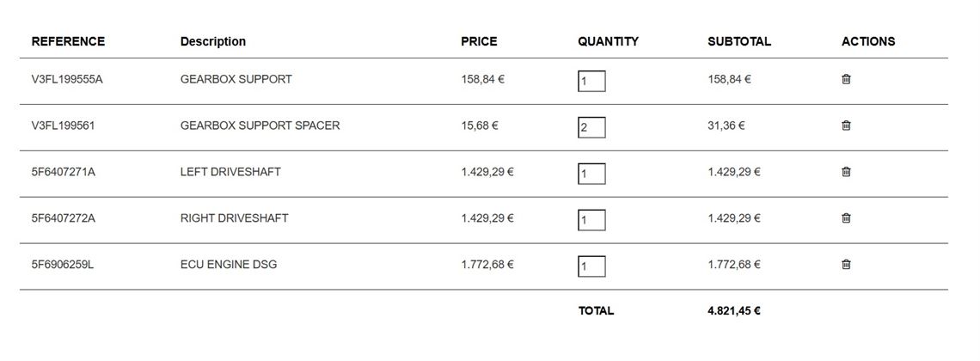The height and width of the screenshot is (361, 980).
Task: Click the REFERENCE column header
Action: coord(68,41)
